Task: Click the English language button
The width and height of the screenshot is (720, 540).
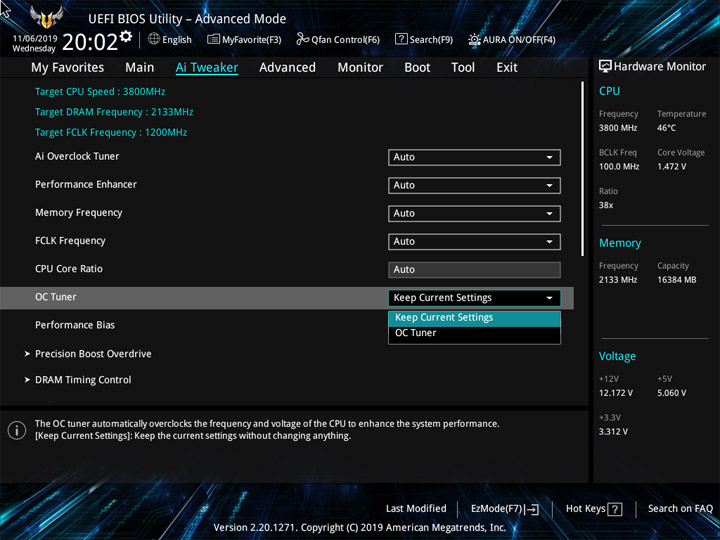Action: (x=170, y=39)
